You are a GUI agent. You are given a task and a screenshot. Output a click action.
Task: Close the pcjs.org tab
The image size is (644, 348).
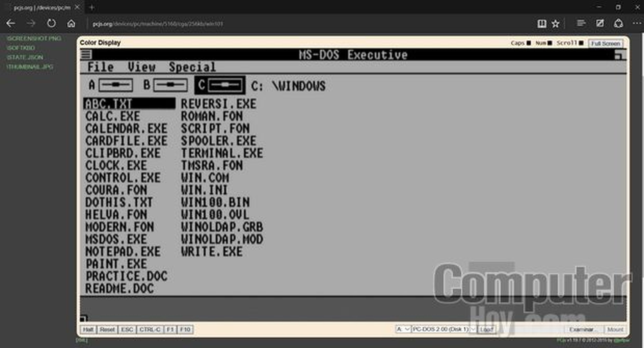coord(77,7)
